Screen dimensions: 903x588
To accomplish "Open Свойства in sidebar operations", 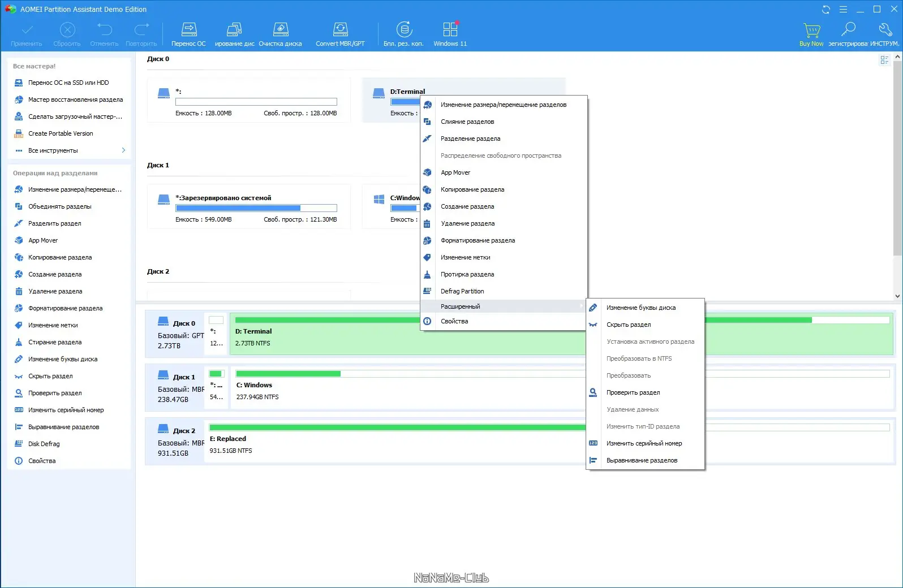I will click(42, 461).
